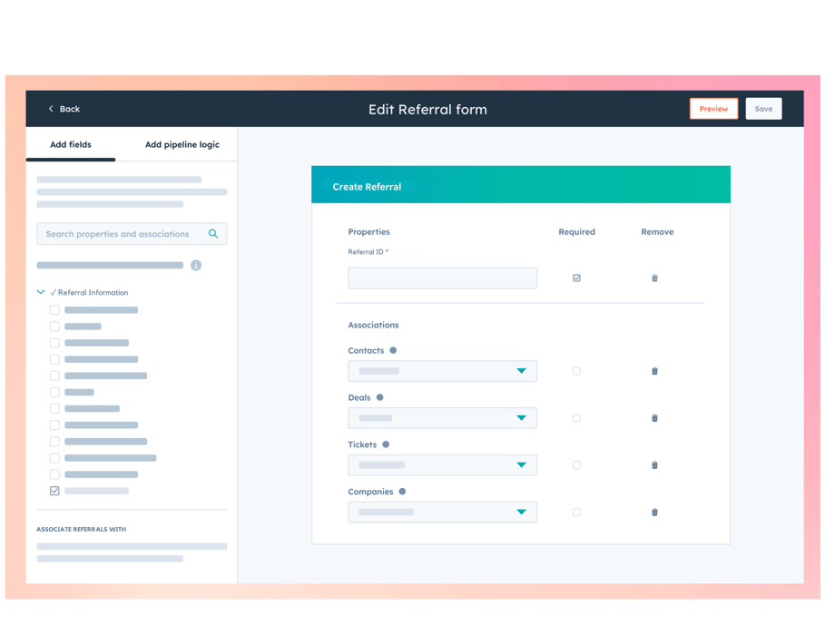Click the Save button

point(763,109)
